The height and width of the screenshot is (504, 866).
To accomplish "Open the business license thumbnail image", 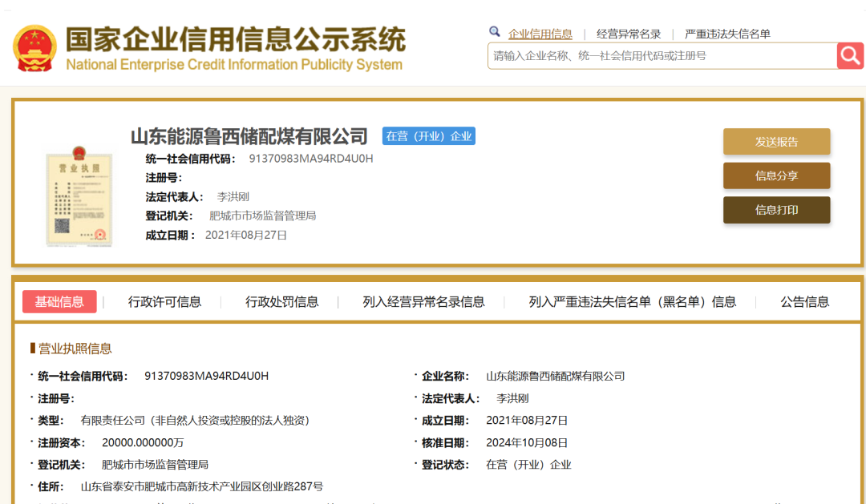I will pyautogui.click(x=79, y=196).
